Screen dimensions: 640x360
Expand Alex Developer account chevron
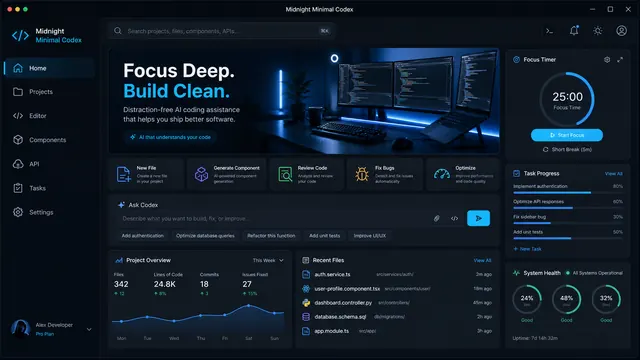point(89,329)
